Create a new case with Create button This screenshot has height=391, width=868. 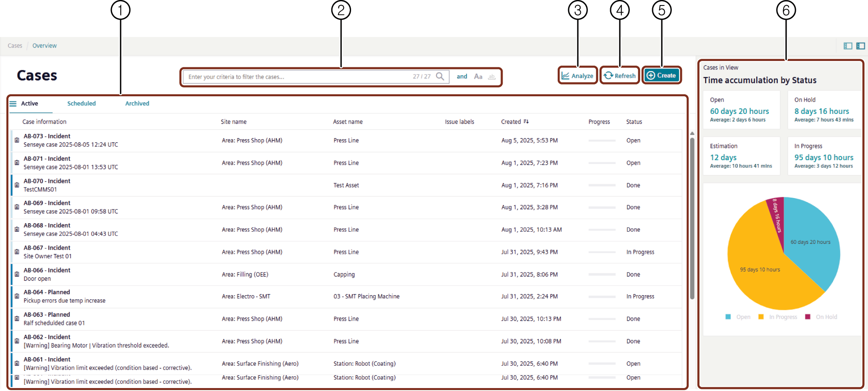click(661, 76)
